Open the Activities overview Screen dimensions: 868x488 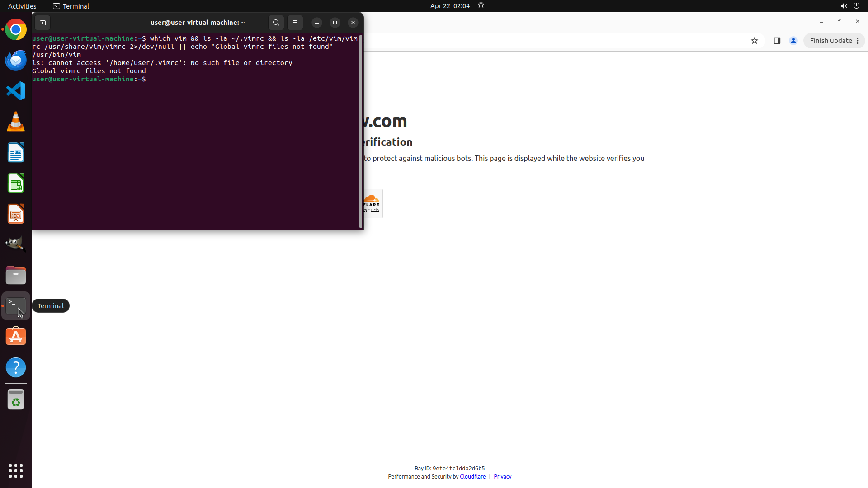point(22,6)
